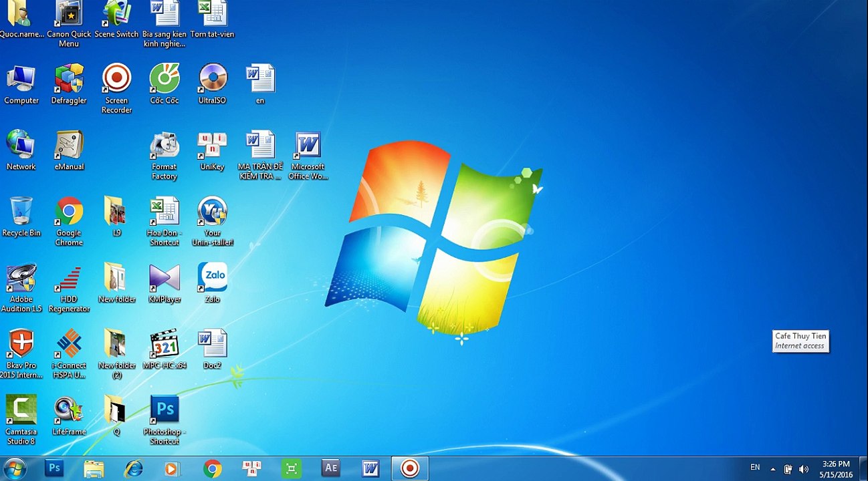Viewport: 868px width, 481px height.
Task: Open UniKey from the taskbar
Action: 252,468
